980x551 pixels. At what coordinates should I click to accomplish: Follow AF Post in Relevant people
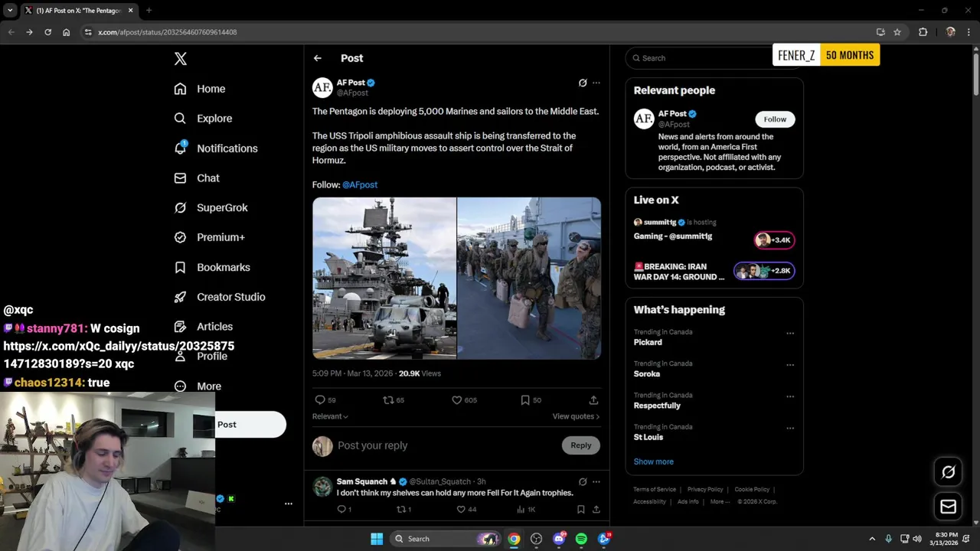[x=775, y=119]
